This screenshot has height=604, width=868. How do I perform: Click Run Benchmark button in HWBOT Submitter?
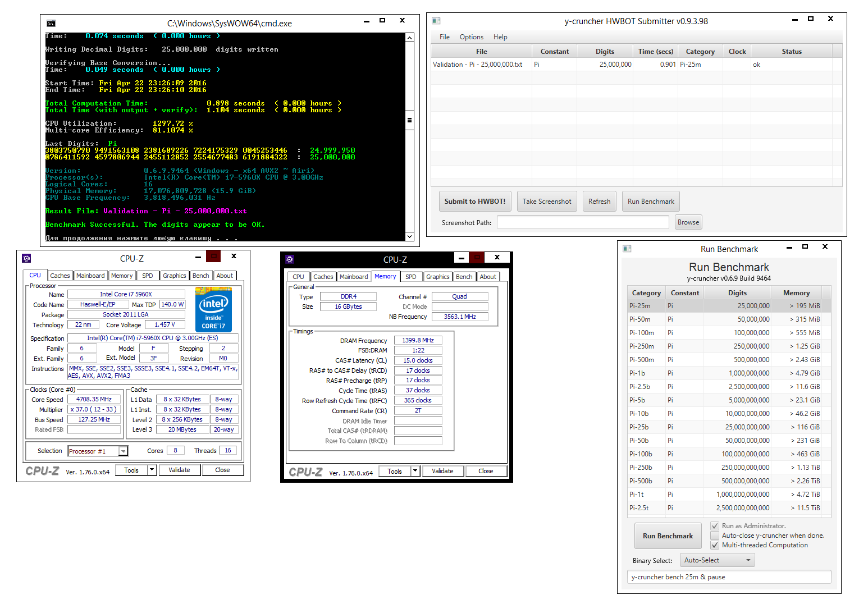tap(651, 201)
